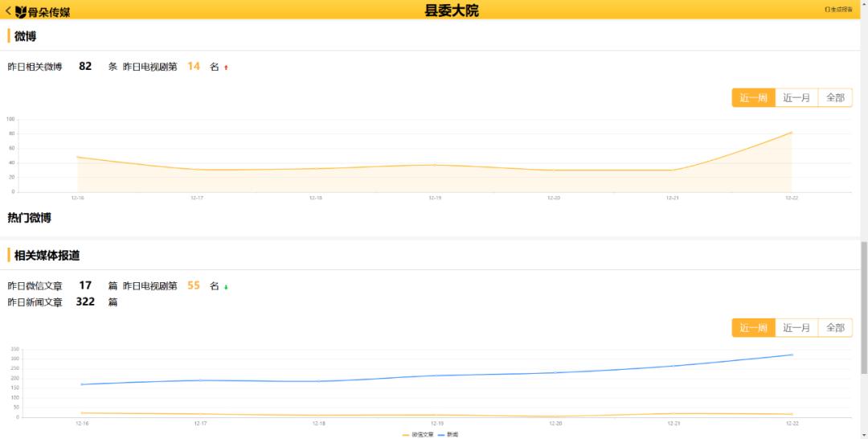Click the 12-18 label on media chart axis

click(x=318, y=424)
